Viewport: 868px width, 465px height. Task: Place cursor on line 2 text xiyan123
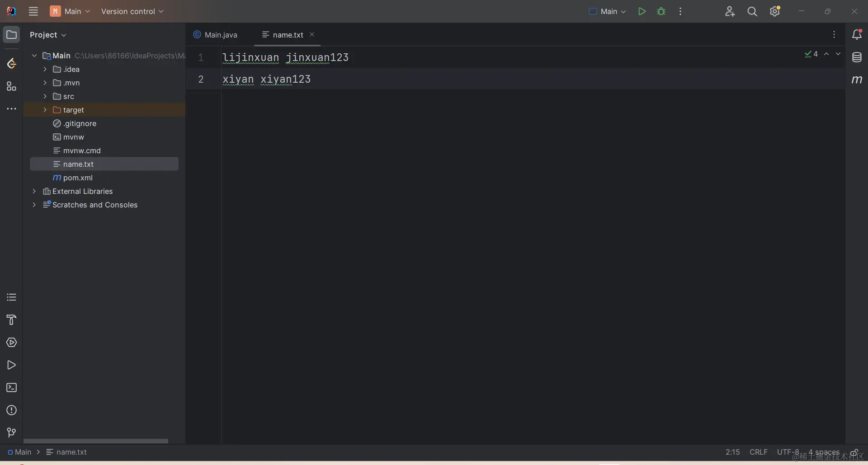click(x=285, y=79)
